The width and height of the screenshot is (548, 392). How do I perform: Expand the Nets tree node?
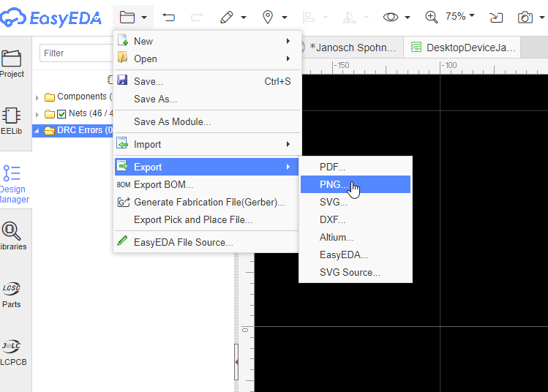pos(37,114)
